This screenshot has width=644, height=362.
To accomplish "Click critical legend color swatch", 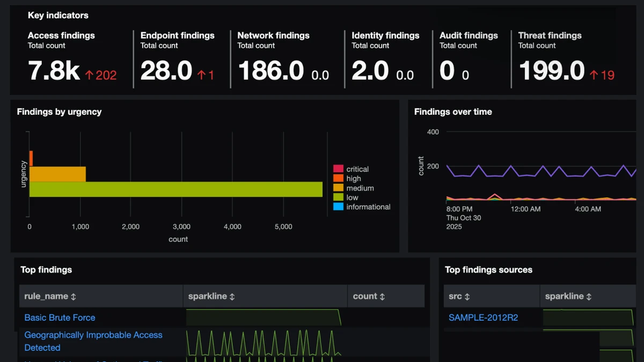I will 338,169.
